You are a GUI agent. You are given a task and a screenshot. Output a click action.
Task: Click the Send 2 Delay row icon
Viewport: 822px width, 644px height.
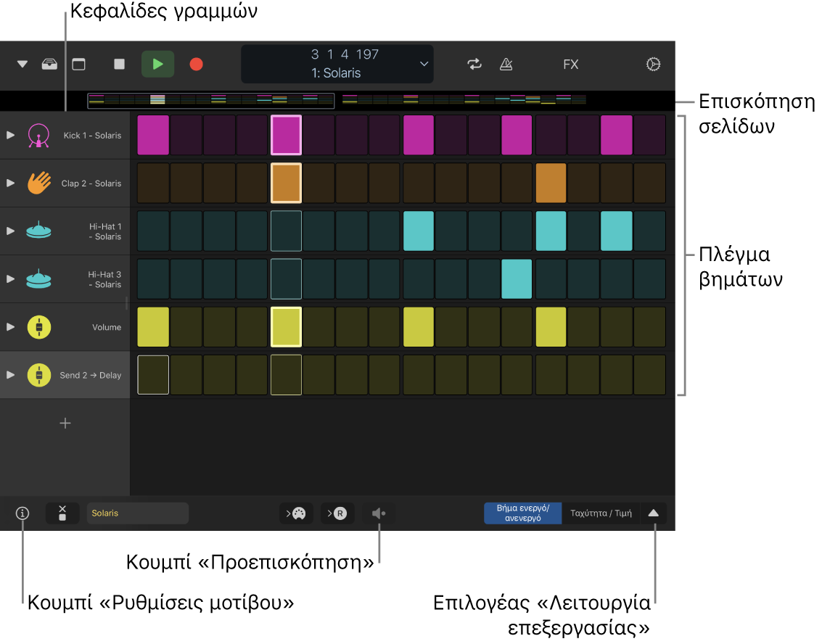click(38, 375)
